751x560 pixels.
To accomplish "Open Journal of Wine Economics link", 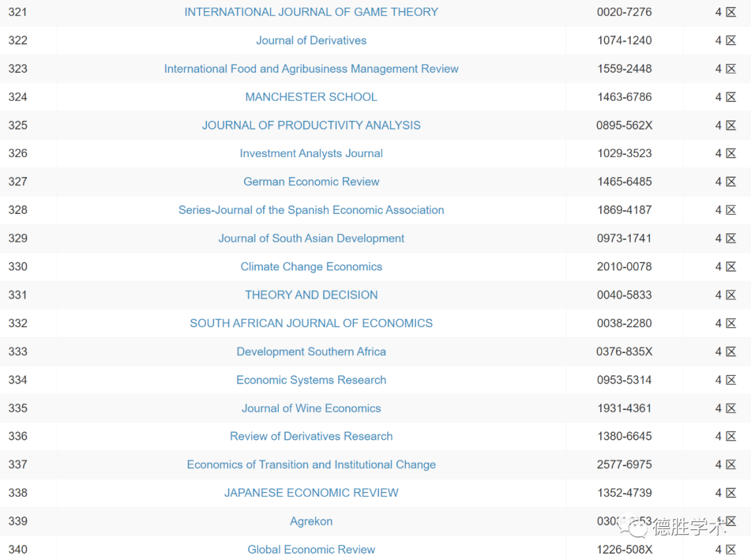I will point(312,408).
